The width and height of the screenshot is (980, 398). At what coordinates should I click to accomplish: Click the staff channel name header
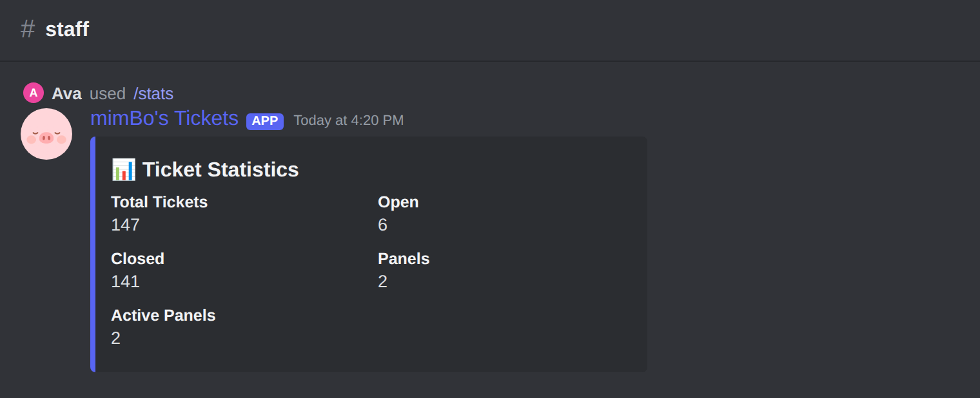point(67,29)
